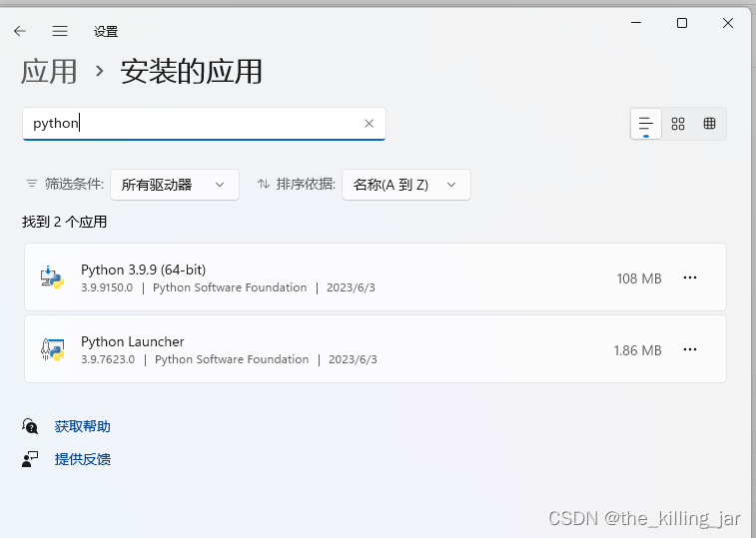The height and width of the screenshot is (538, 756).
Task: Open more options for Python Launcher
Action: tap(690, 349)
